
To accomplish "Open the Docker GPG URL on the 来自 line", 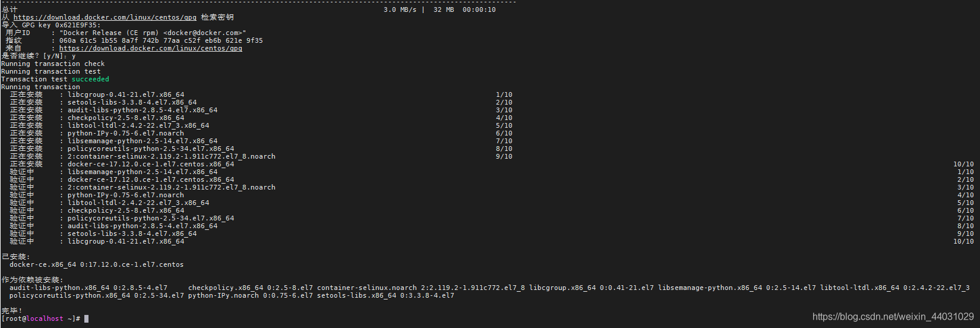I will [151, 48].
